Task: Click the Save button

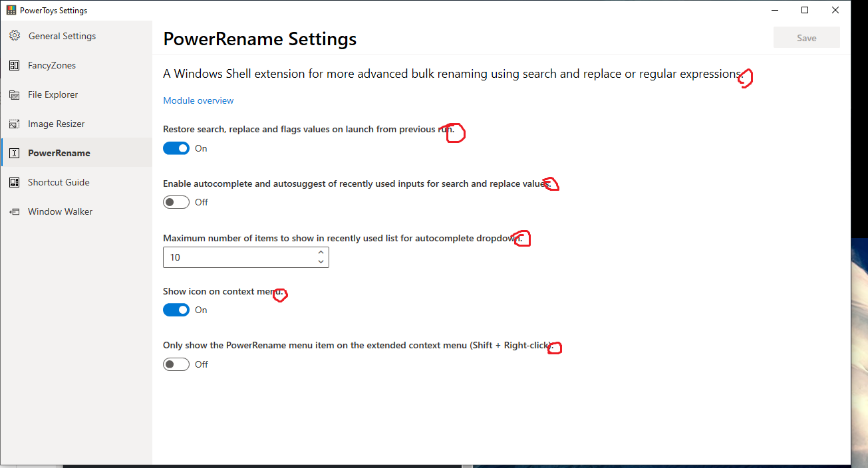Action: point(805,37)
